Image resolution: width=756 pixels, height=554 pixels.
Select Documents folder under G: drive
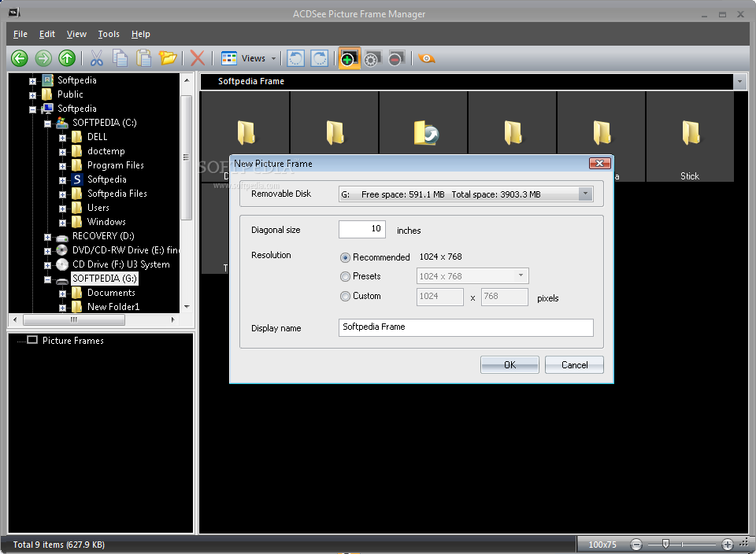[111, 293]
